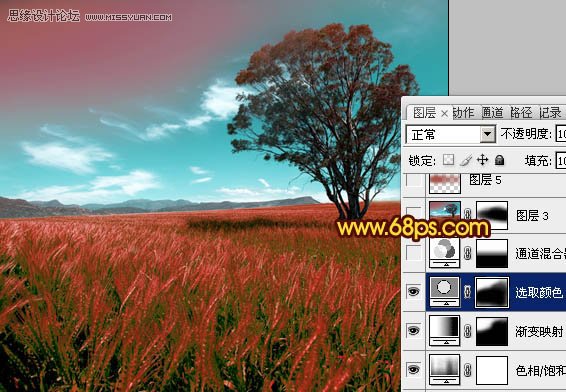Switch to the 路径 tab
566x392 pixels.
(x=522, y=113)
